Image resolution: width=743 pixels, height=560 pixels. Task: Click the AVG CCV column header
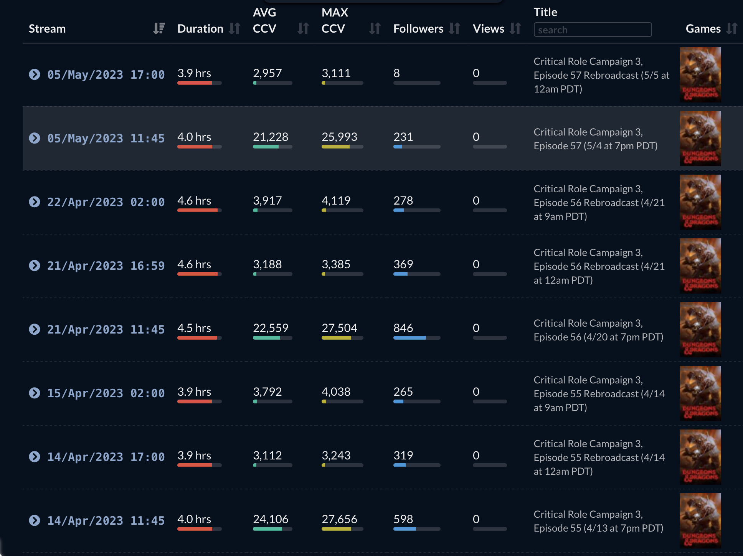264,20
